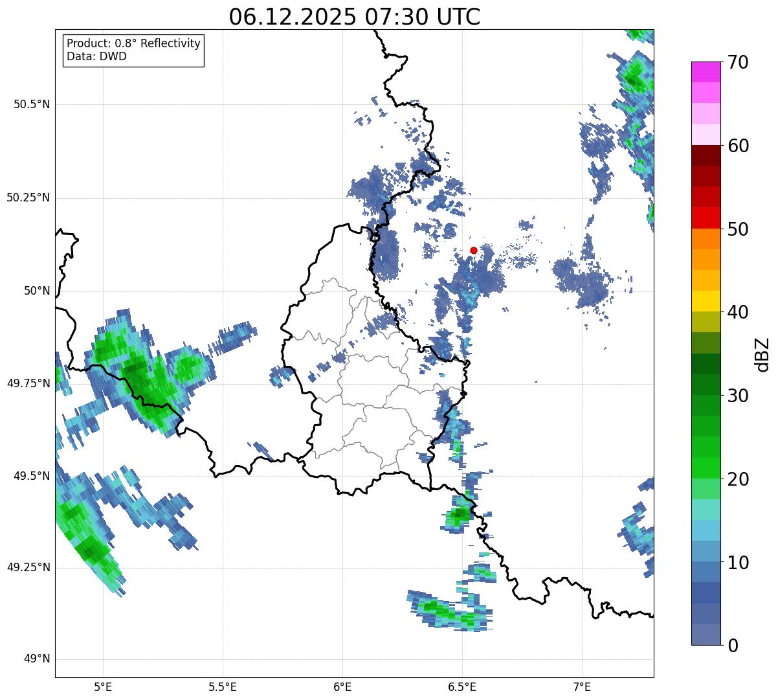
Task: Click the colorbar tick label 20
Action: (x=738, y=479)
